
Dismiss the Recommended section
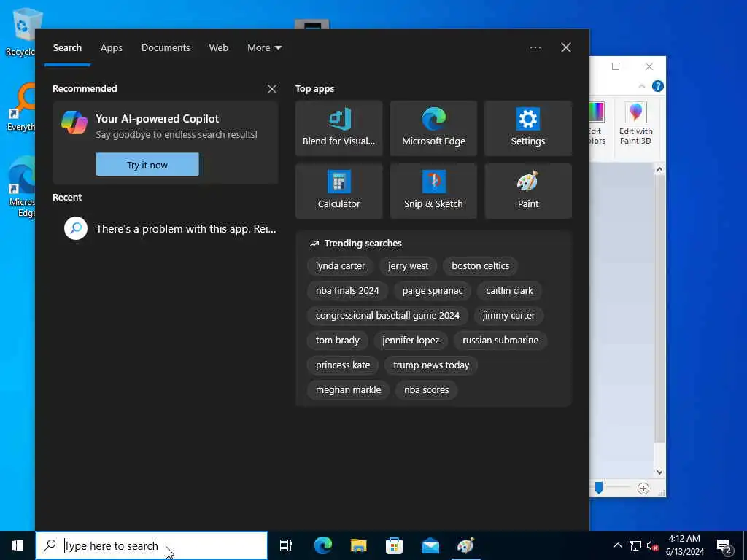(x=272, y=89)
